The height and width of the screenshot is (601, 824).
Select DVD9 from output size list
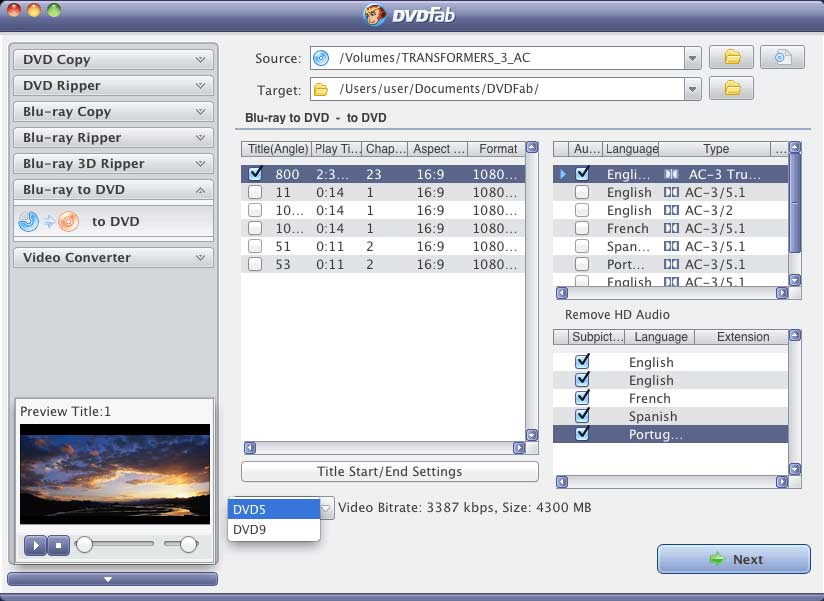point(274,529)
